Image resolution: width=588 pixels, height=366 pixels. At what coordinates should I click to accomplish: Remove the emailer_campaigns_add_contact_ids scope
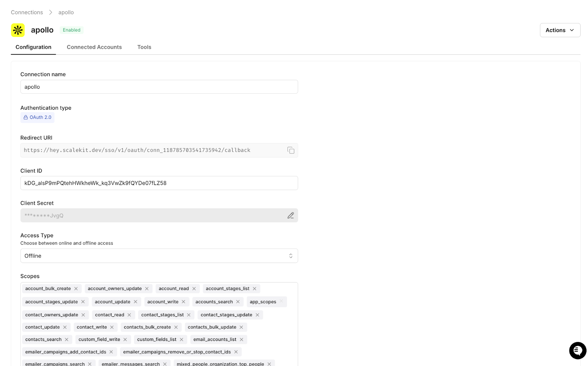coord(111,352)
